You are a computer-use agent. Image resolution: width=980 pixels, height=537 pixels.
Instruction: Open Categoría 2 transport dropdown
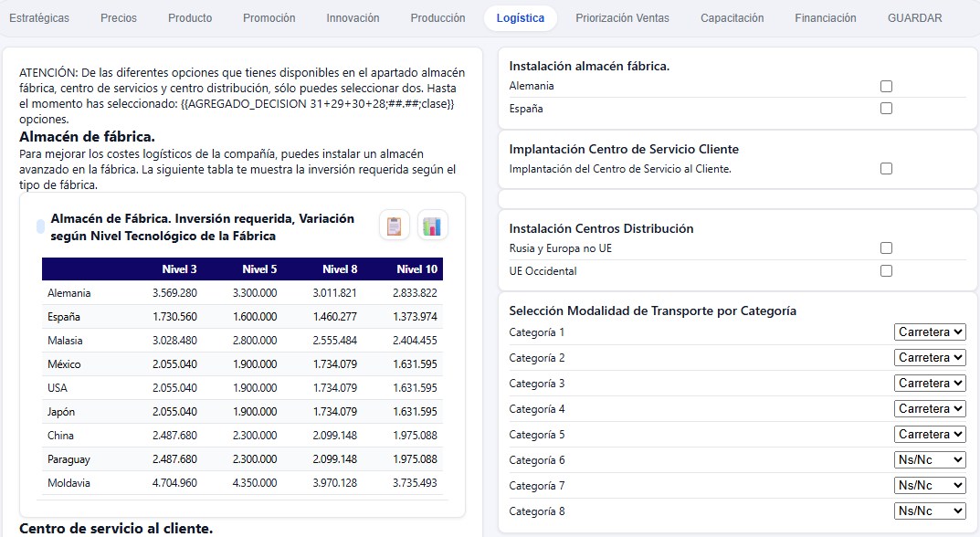tap(930, 358)
